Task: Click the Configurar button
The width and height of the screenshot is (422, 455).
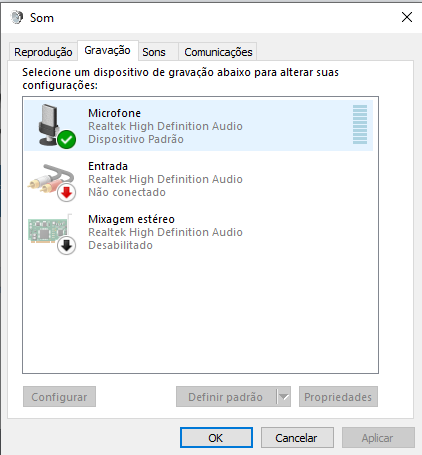Action: coord(59,397)
